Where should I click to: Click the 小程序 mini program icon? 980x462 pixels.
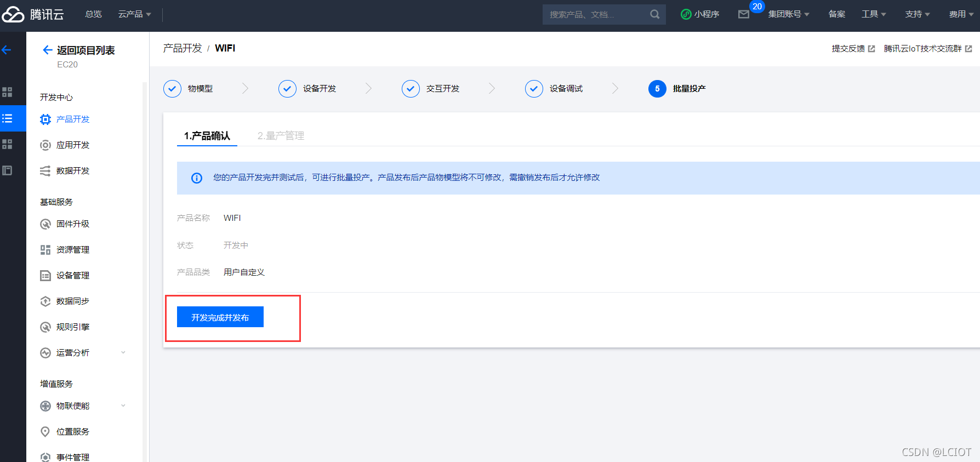click(686, 14)
